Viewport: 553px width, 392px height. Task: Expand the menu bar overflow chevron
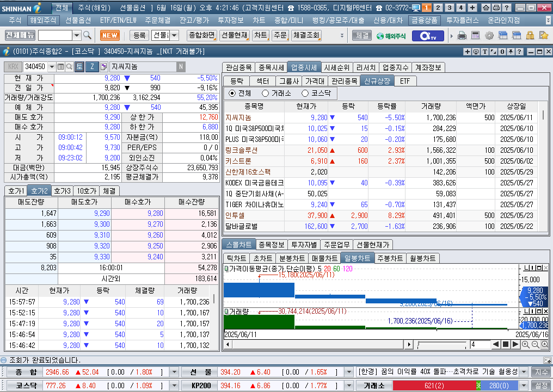point(548,20)
